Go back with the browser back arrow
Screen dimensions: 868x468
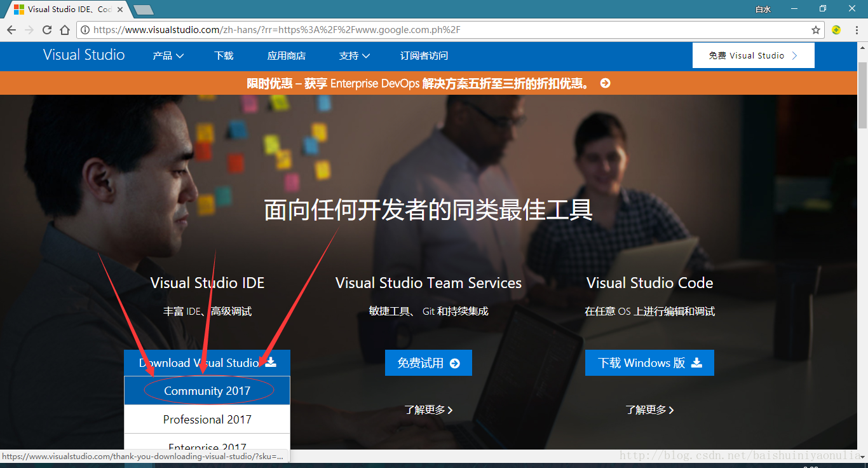[x=11, y=30]
